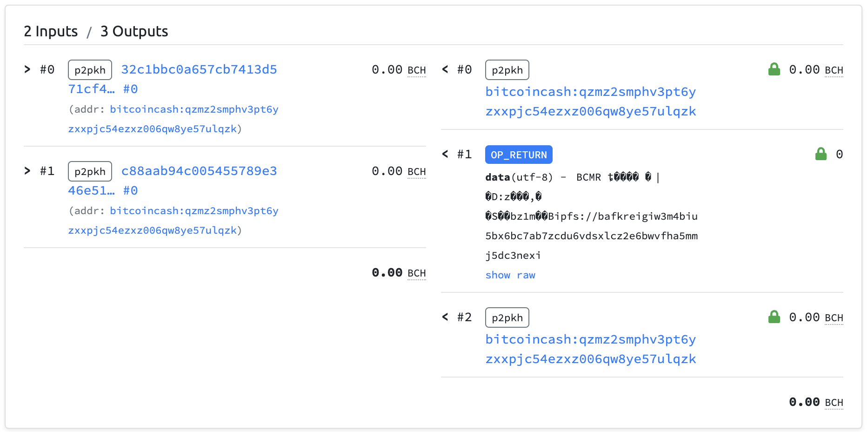The height and width of the screenshot is (432, 868).
Task: Click BCH unit label of outputs total
Action: tap(834, 403)
